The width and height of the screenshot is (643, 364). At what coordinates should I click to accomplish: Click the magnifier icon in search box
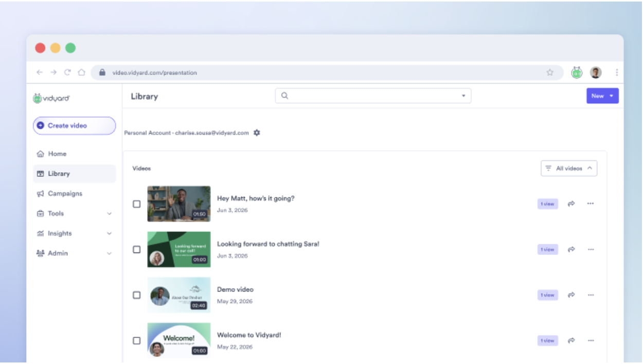pos(284,96)
